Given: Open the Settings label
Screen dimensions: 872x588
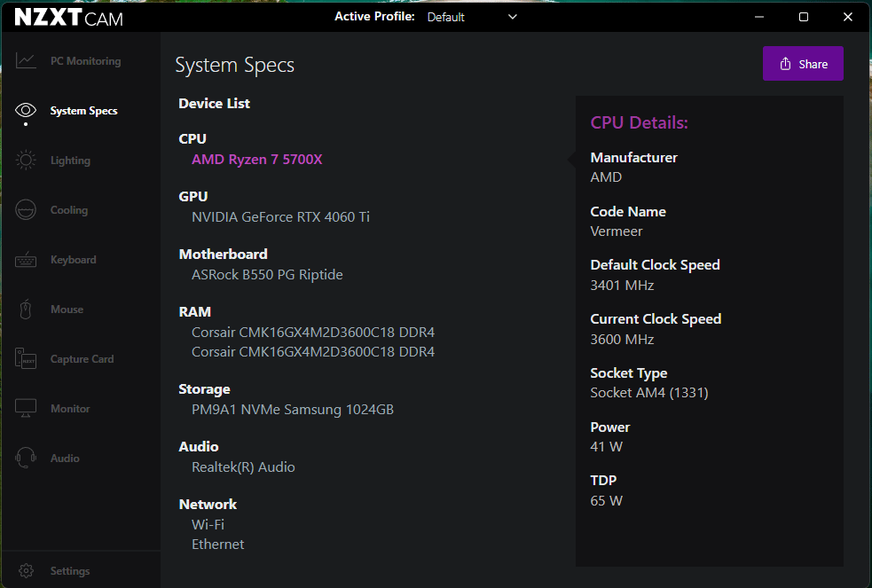Looking at the screenshot, I should click(70, 571).
